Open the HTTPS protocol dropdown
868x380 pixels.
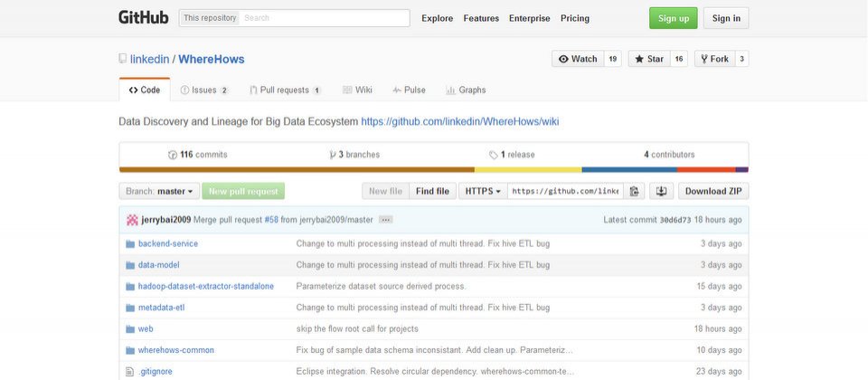(483, 191)
